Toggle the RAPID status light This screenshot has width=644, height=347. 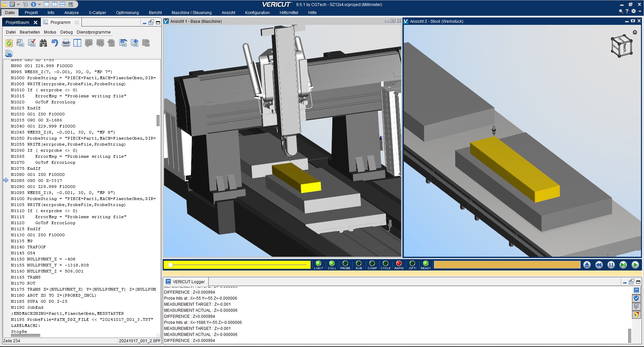[399, 264]
